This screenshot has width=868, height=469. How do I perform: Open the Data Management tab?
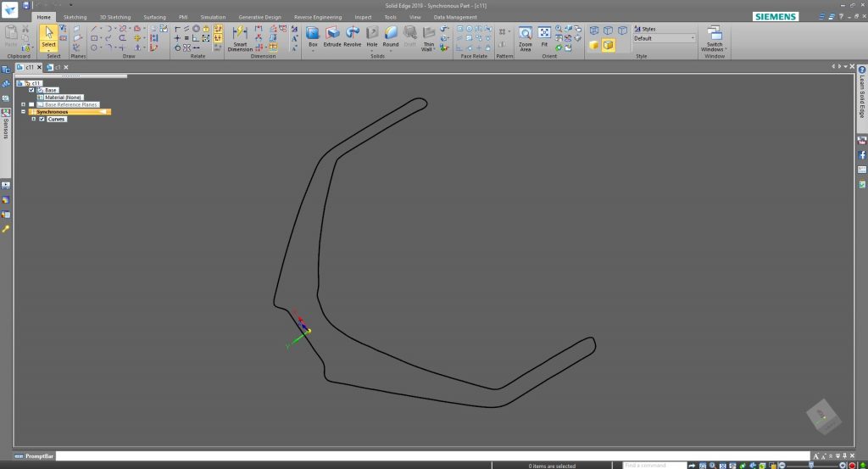455,17
